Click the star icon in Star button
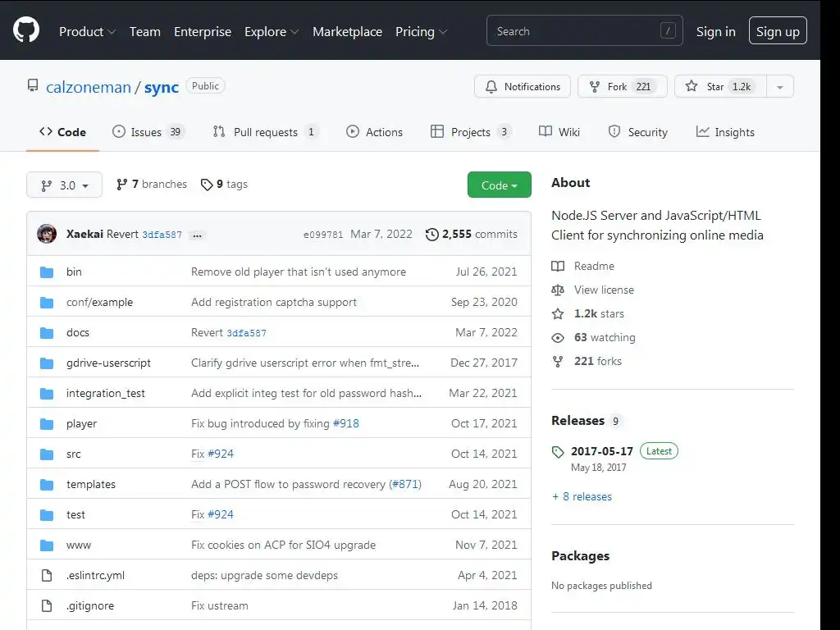This screenshot has width=840, height=630. tap(692, 86)
